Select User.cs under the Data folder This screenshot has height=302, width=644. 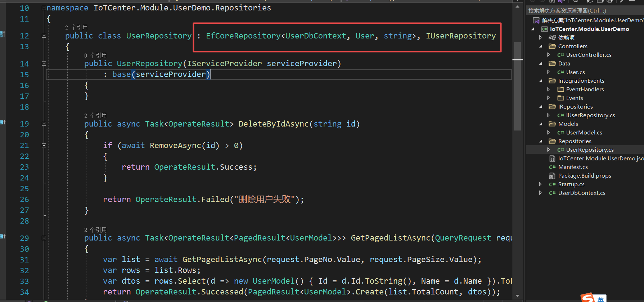coord(575,72)
